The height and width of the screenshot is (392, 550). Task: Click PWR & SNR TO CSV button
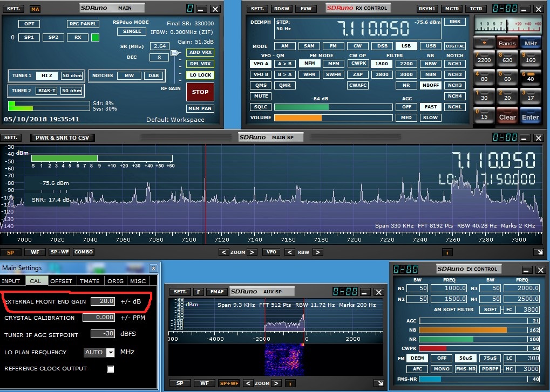coord(62,137)
